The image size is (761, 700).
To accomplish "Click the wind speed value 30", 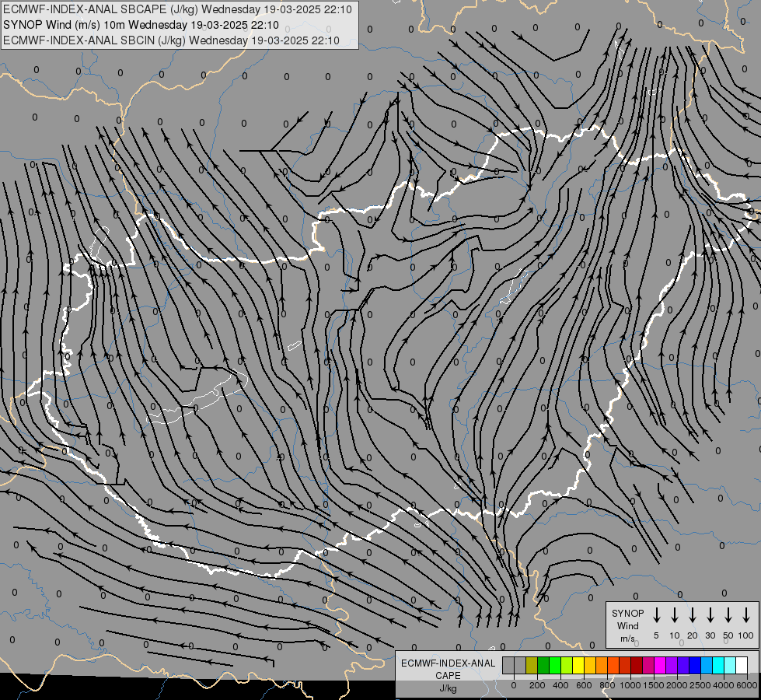I will 710,635.
